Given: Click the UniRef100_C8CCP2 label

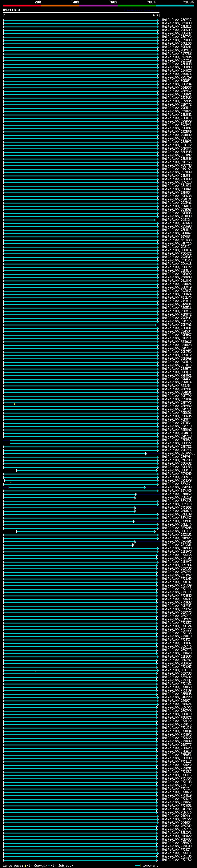Looking at the screenshot, I should click(177, 443).
